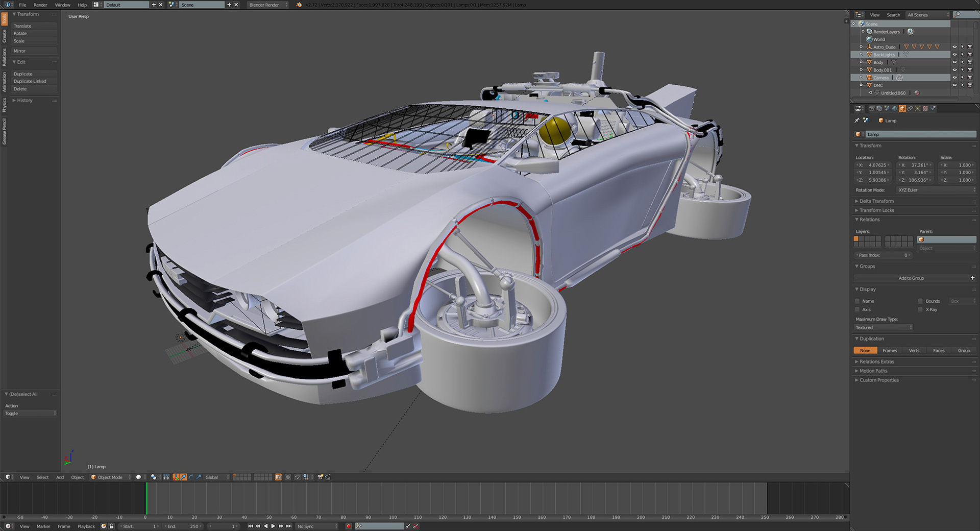
Task: Open the 3D view Object menu
Action: pos(78,477)
